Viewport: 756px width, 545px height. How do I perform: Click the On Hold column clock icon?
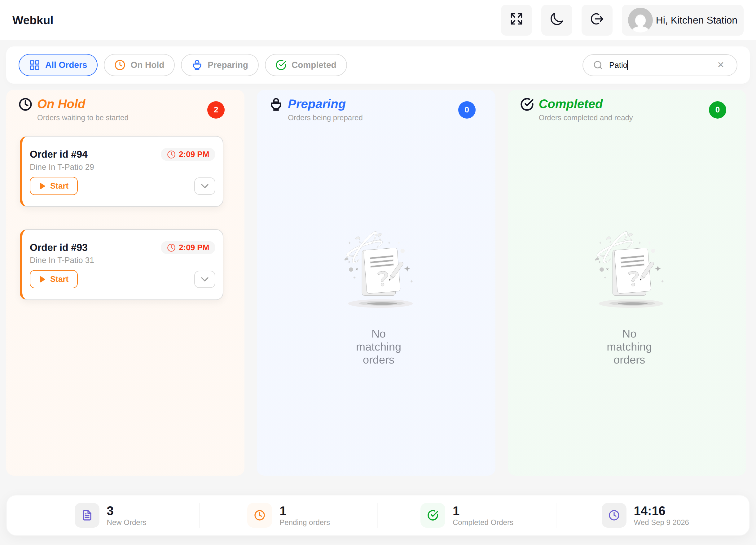pos(25,104)
